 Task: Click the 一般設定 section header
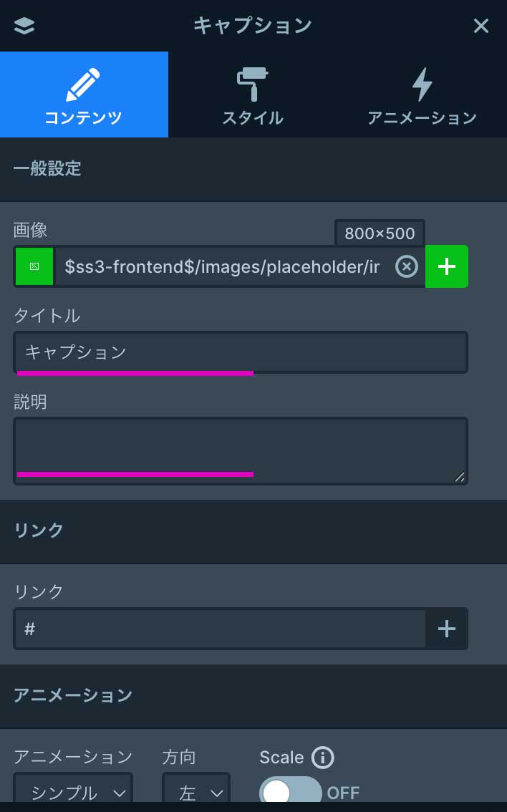click(47, 169)
